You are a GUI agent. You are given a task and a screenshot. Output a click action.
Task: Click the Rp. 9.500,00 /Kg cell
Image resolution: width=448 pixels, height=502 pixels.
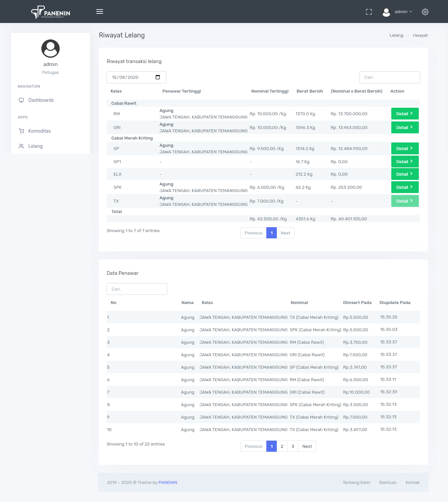[267, 149]
